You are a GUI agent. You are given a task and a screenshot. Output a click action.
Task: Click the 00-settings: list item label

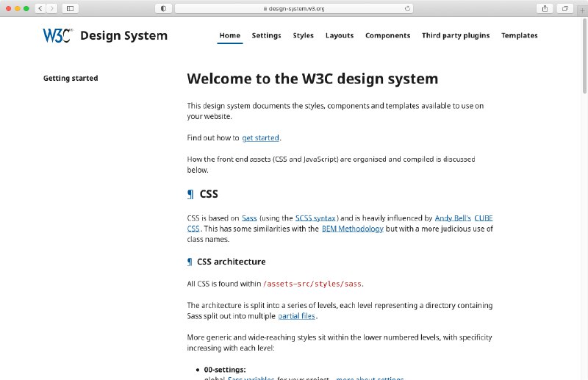coord(225,370)
